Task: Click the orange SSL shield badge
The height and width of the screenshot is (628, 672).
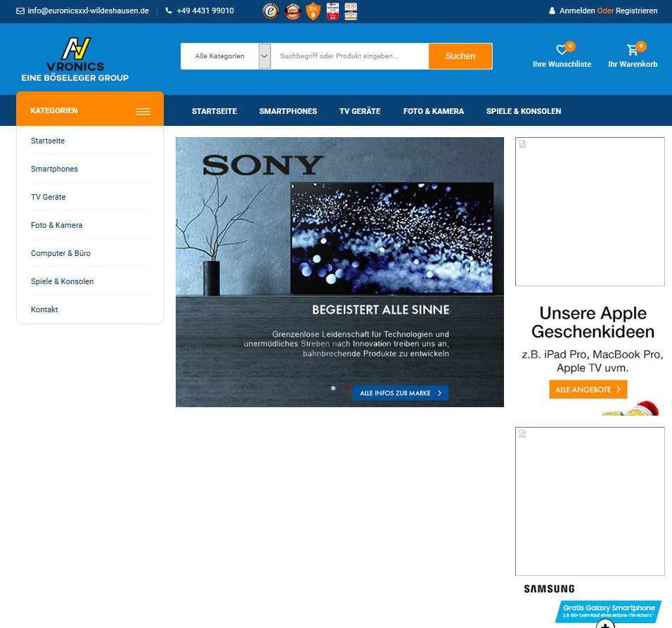Action: coord(314,11)
